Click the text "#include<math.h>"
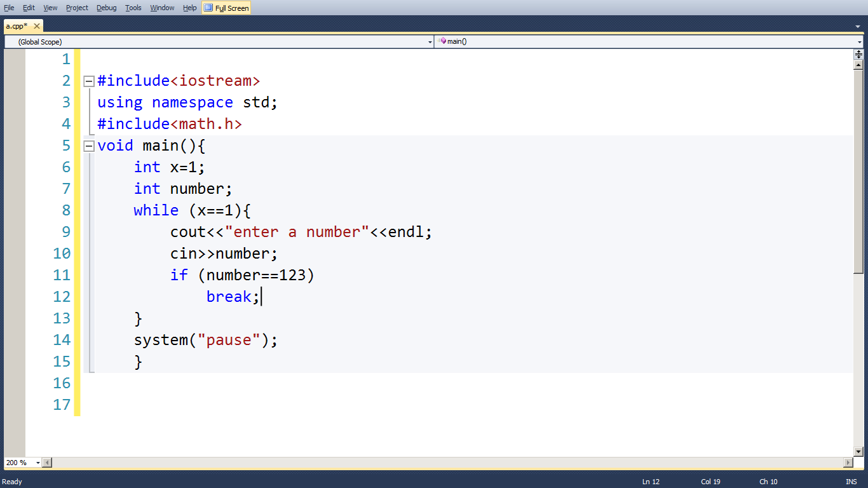The width and height of the screenshot is (868, 488). point(170,125)
